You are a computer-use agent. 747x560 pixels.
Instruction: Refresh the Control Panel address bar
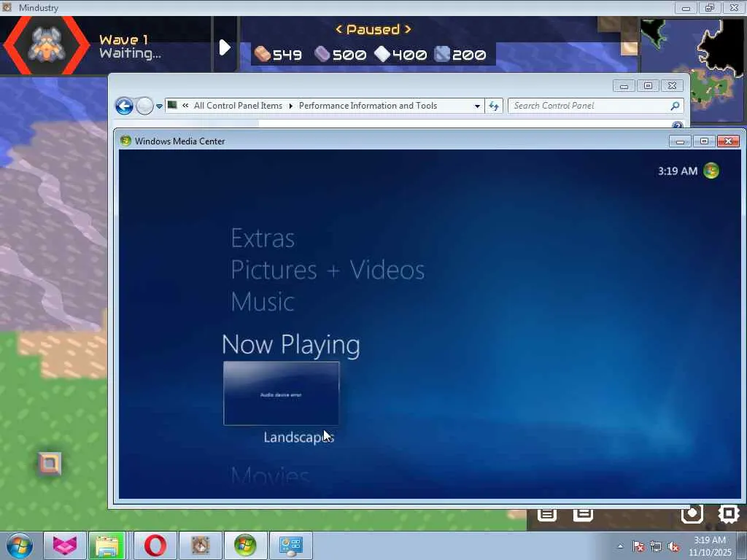[x=494, y=106]
